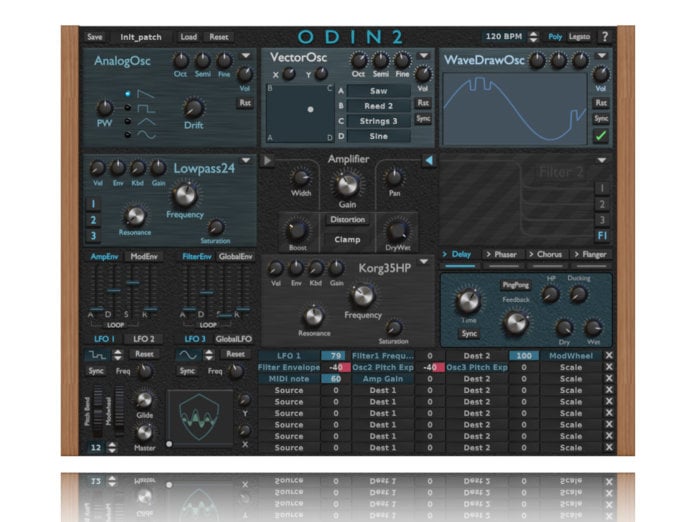Click the LFO 1 waveform shape icon
Screen dimensions: 696x522
[101, 354]
